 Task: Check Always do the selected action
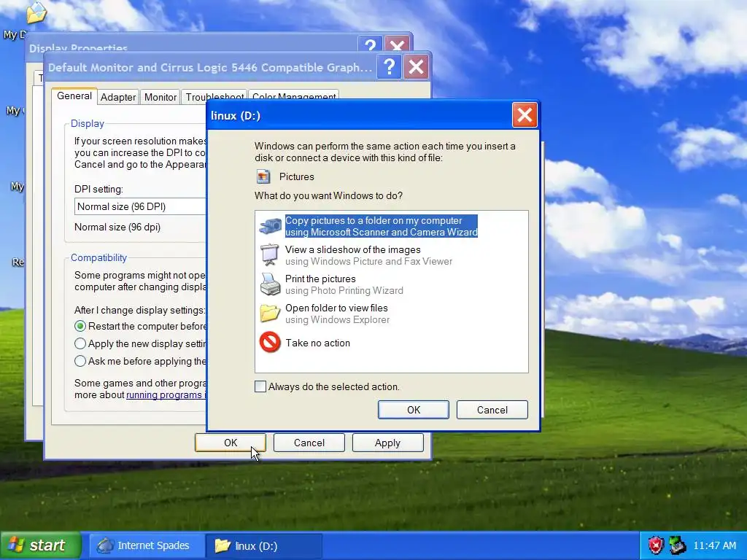pos(260,386)
